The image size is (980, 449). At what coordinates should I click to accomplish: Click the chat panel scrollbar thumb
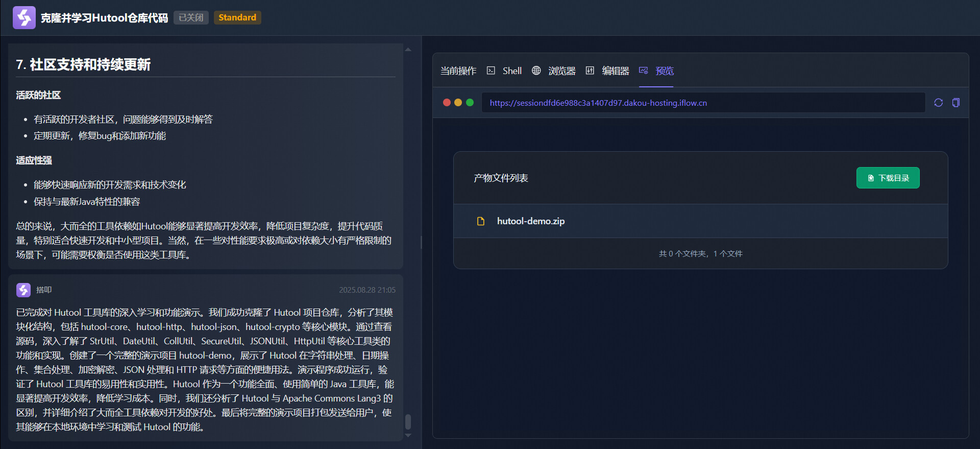point(408,422)
